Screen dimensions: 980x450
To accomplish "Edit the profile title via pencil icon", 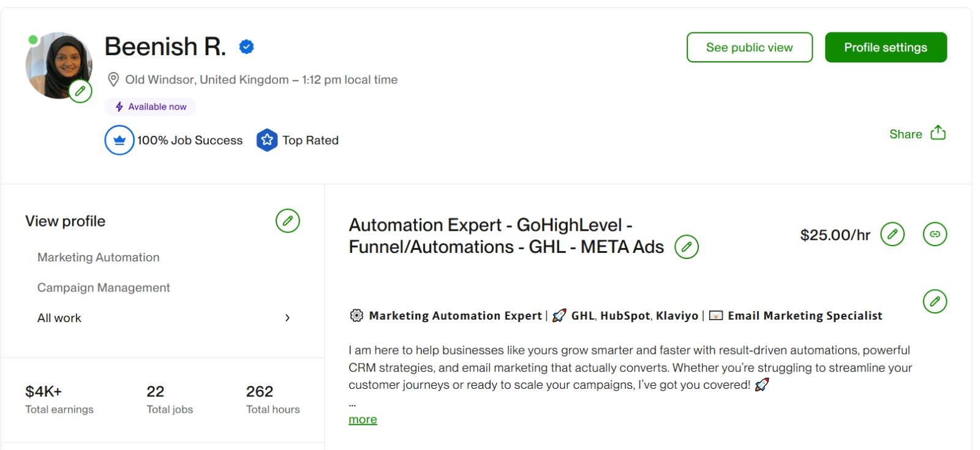I will [687, 247].
